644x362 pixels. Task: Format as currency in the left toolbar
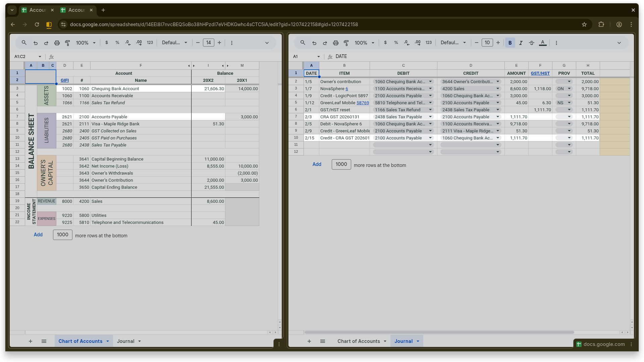point(107,43)
